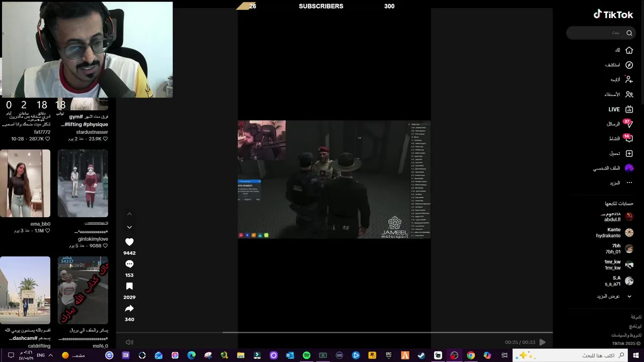Seek on the video progress bar

click(x=335, y=332)
